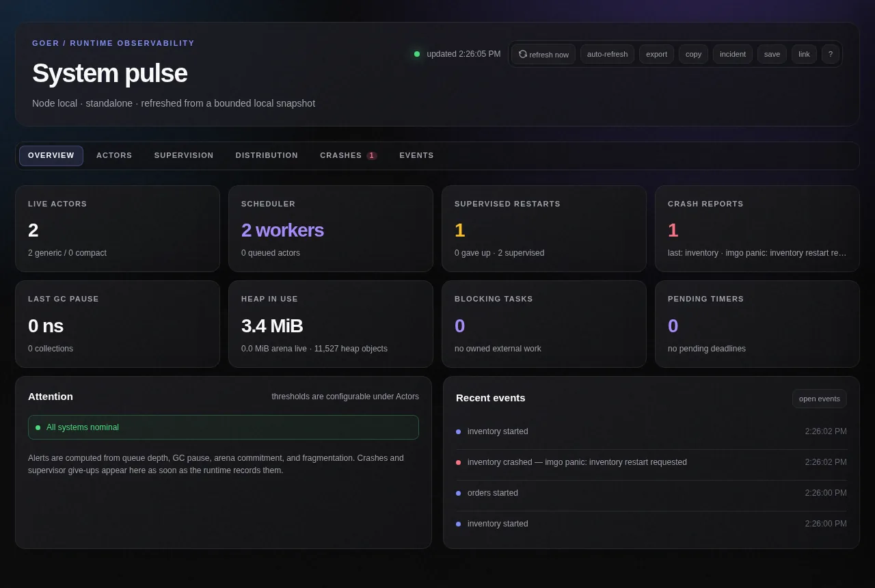
Task: Open the help question mark button
Action: point(831,54)
